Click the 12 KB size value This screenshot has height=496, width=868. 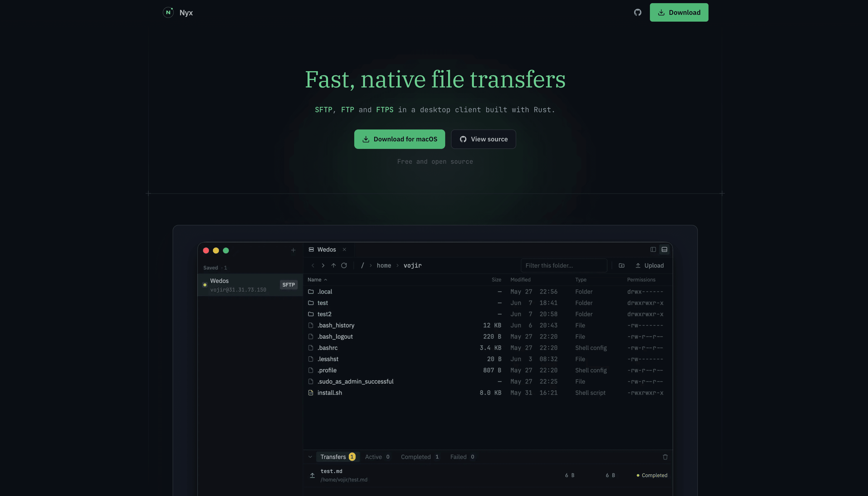pos(492,325)
